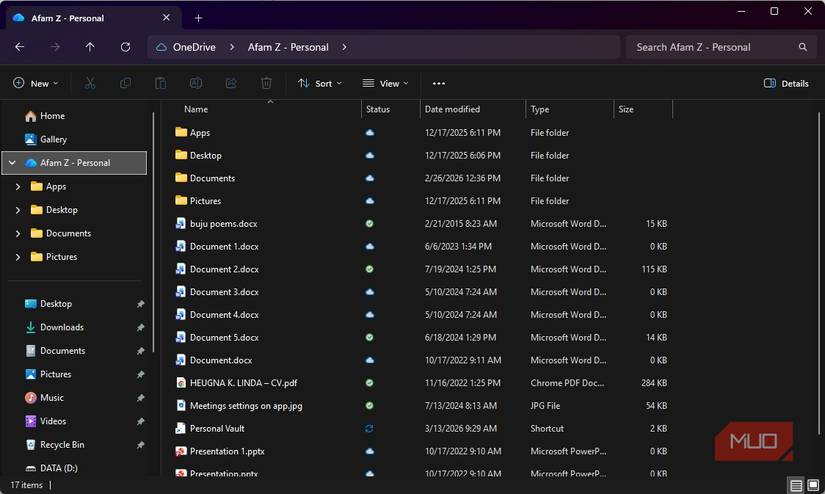Close the Afam Z - Personal tab
The height and width of the screenshot is (494, 825).
[x=166, y=17]
